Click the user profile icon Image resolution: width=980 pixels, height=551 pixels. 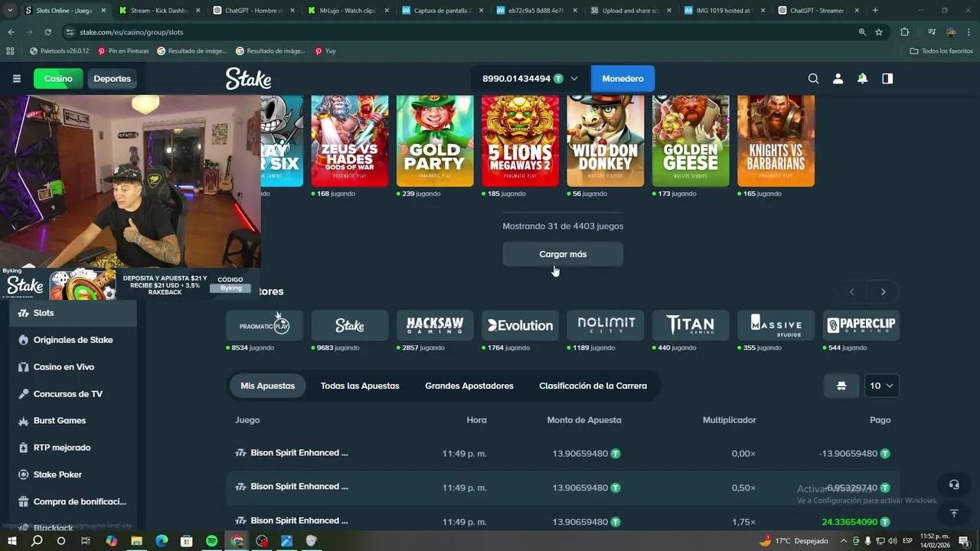click(x=838, y=78)
